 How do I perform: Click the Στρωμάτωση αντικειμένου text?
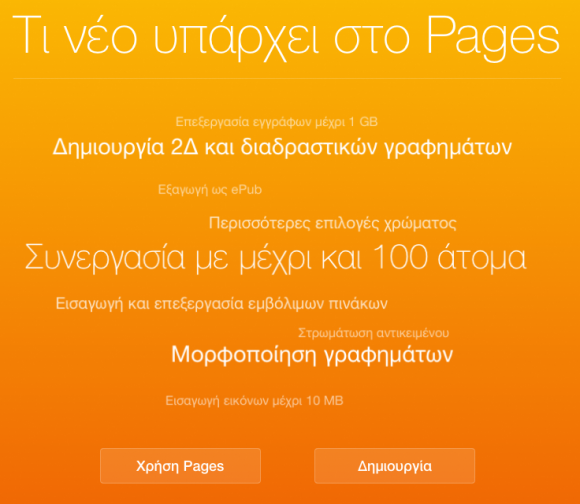tap(374, 333)
